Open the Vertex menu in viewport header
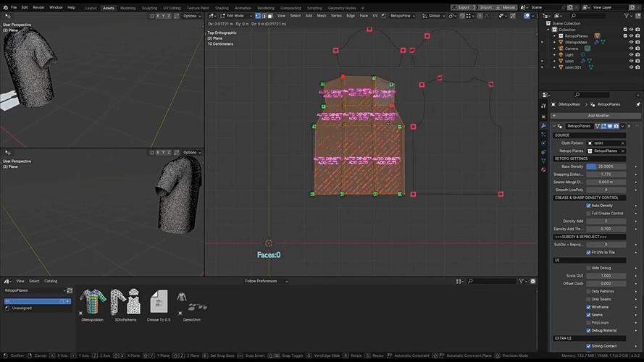Image resolution: width=644 pixels, height=362 pixels. (x=336, y=16)
